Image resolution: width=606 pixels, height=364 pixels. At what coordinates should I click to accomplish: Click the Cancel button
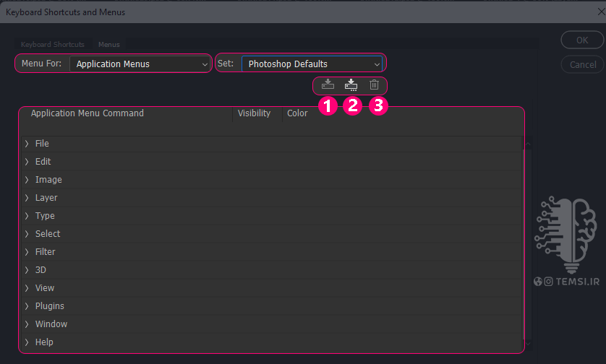pyautogui.click(x=583, y=64)
